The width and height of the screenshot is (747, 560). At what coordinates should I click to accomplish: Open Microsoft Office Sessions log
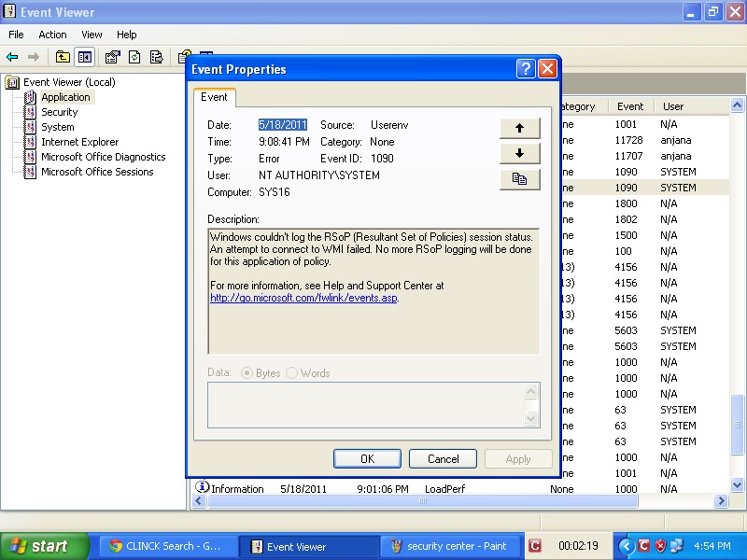click(x=97, y=172)
